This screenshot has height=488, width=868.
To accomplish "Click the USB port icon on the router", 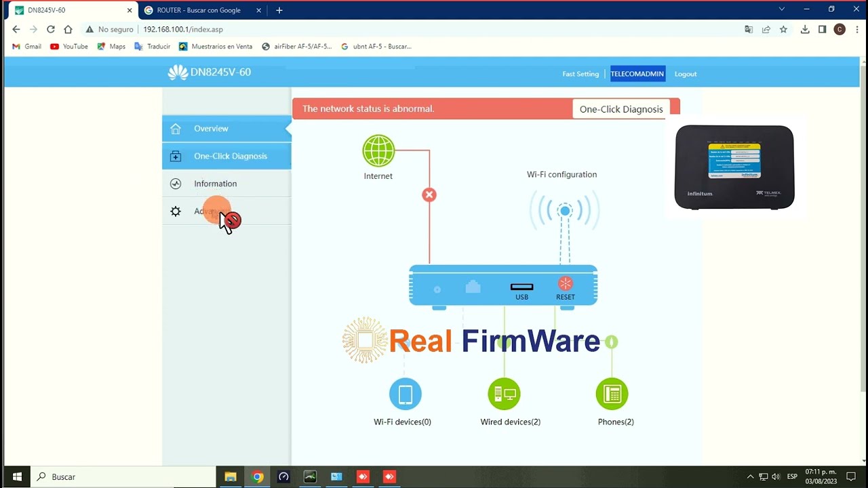I will pos(521,287).
